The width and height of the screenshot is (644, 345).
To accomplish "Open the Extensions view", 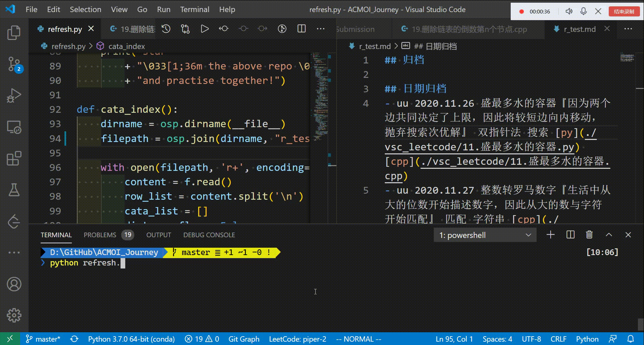I will tap(14, 158).
